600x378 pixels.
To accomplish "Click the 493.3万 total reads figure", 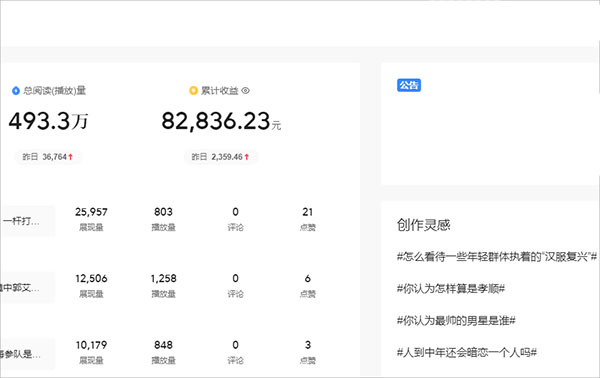I will (48, 121).
